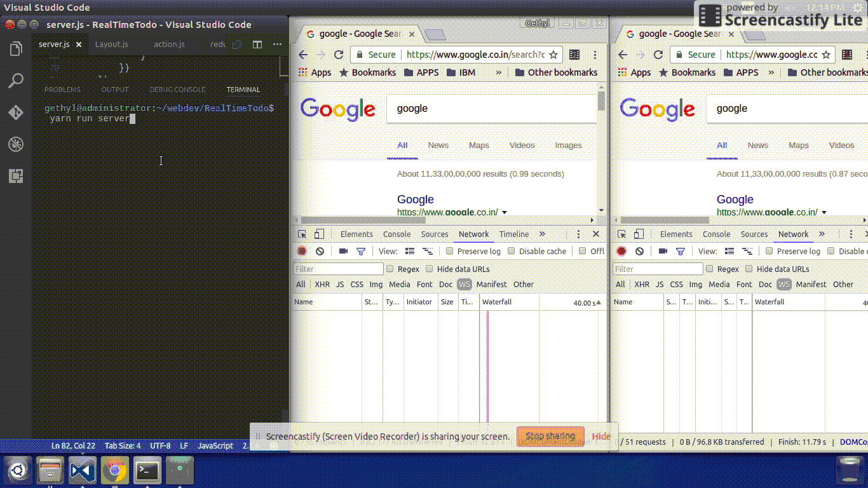Viewport: 868px width, 488px height.
Task: Click the record network log button in left DevTools
Action: click(x=302, y=252)
